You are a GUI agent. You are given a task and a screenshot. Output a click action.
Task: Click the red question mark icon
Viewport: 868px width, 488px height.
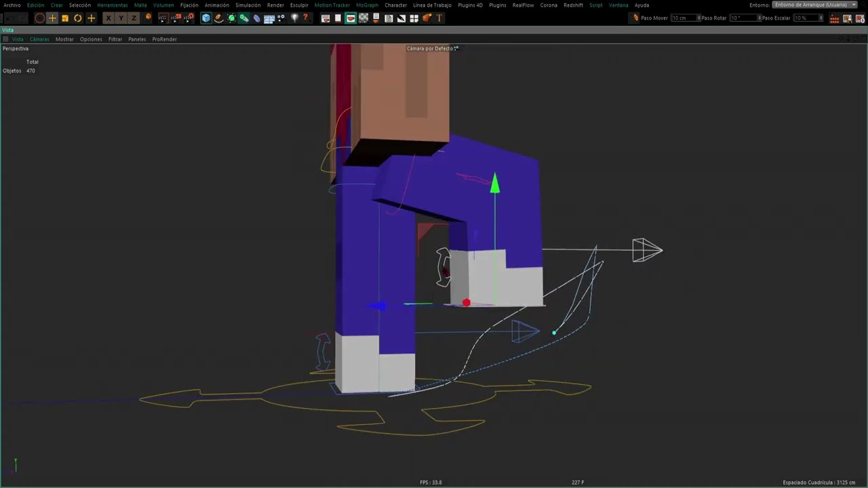pos(306,18)
